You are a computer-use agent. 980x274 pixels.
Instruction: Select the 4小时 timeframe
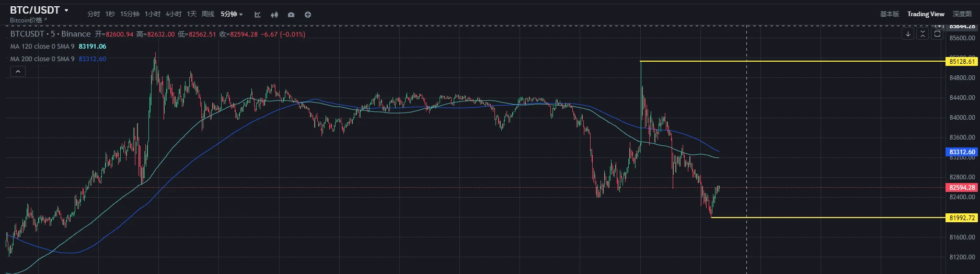click(174, 14)
